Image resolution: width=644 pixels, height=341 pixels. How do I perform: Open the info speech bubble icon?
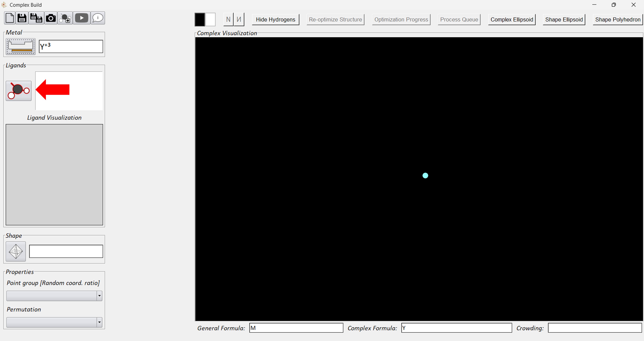tap(98, 18)
